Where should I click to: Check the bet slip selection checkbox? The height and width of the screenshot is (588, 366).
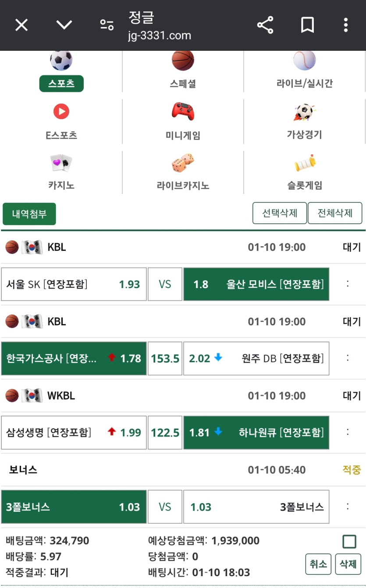pyautogui.click(x=349, y=542)
